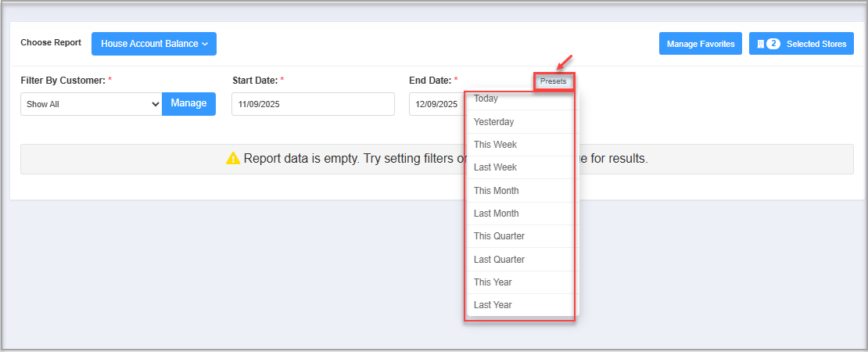Image resolution: width=868 pixels, height=352 pixels.
Task: Click the yellow warning triangle icon
Action: [233, 159]
